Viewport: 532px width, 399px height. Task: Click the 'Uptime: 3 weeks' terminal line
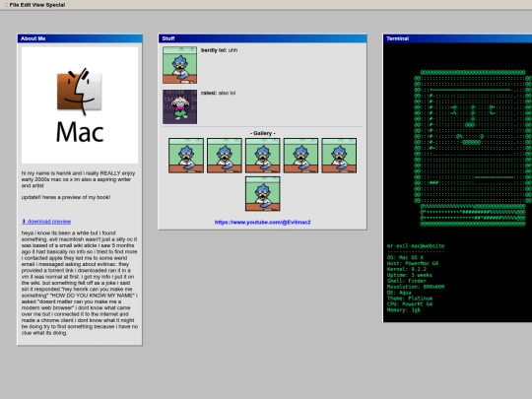pyautogui.click(x=410, y=275)
